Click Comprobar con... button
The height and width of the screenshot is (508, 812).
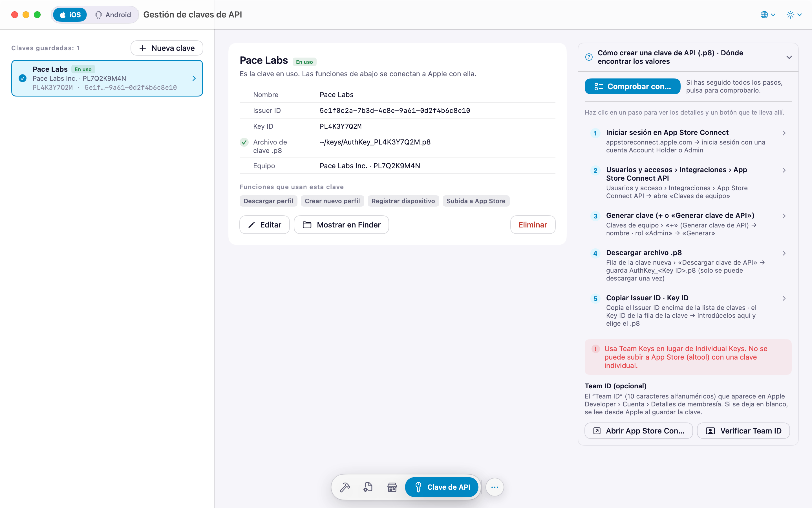click(x=632, y=86)
